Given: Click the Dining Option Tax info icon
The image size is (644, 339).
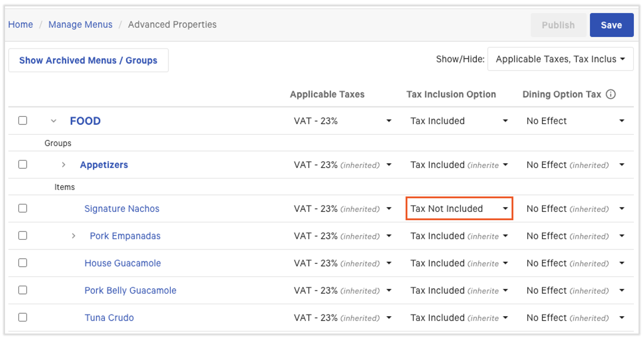Looking at the screenshot, I should (x=611, y=95).
